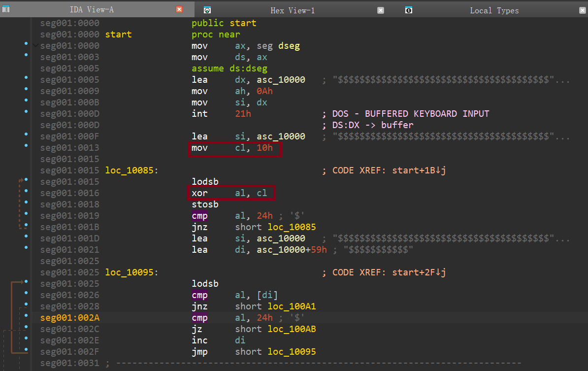Viewport: 588px width, 371px height.
Task: Jump to loc_100AB from jz instruction
Action: (292, 329)
